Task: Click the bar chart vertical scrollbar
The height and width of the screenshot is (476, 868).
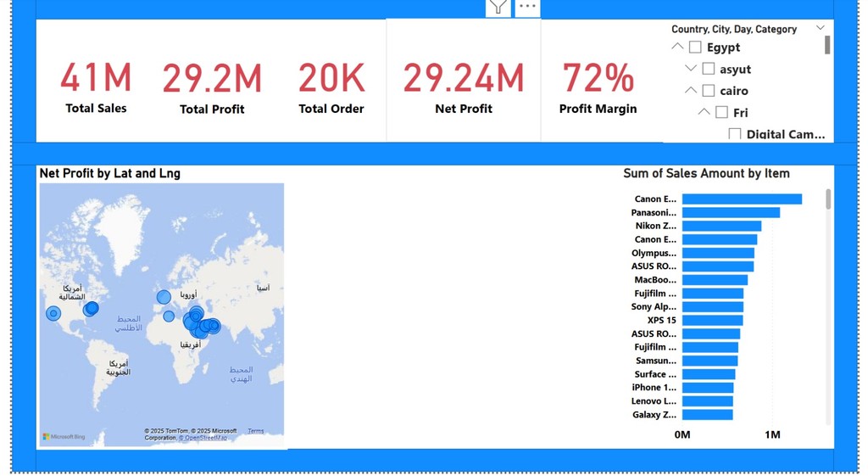Action: pos(828,199)
